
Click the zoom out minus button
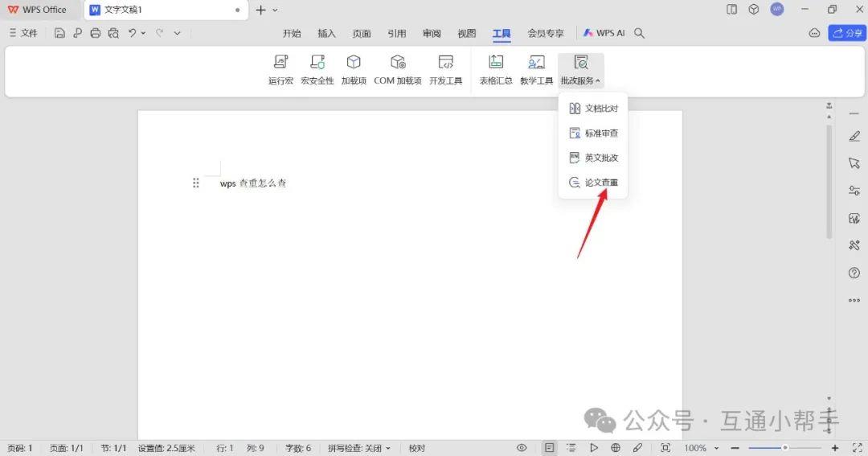(735, 448)
